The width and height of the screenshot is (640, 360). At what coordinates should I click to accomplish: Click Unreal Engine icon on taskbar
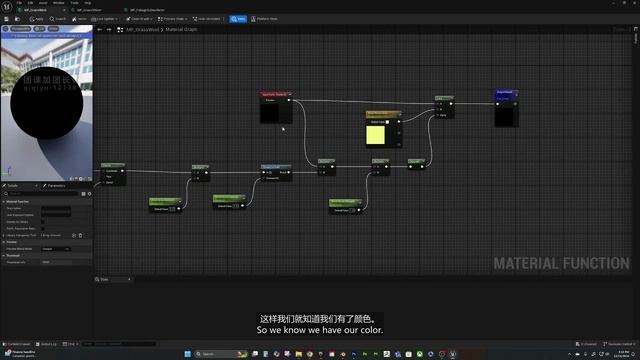(x=453, y=354)
